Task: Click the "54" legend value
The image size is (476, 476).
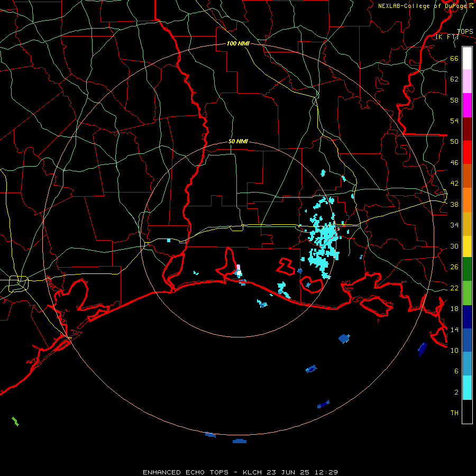Action: point(454,121)
